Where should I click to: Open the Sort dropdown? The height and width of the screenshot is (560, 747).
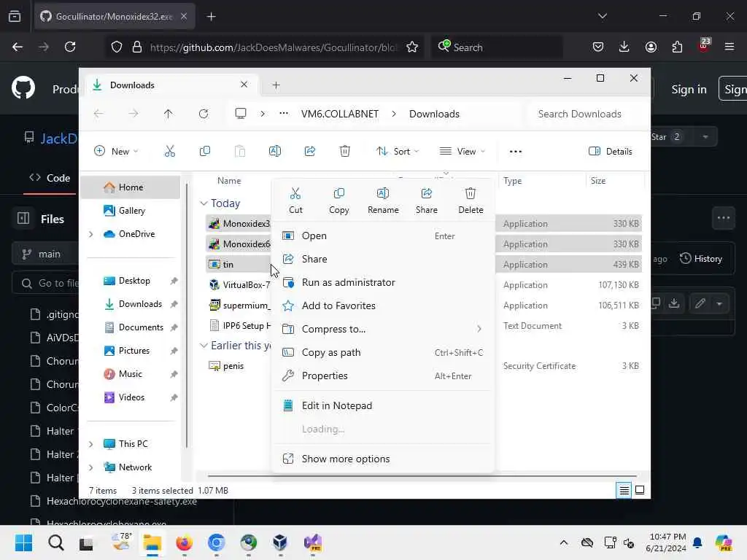pyautogui.click(x=398, y=152)
